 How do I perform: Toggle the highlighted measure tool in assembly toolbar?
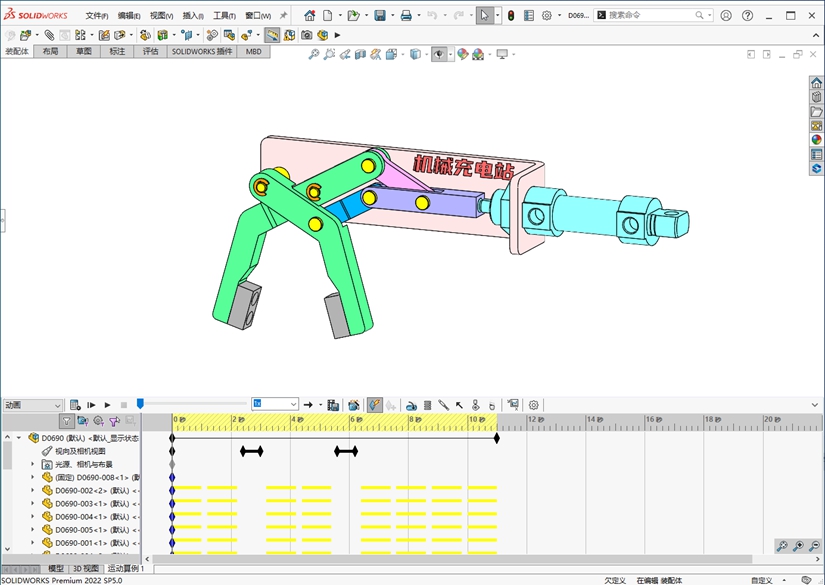pos(272,35)
